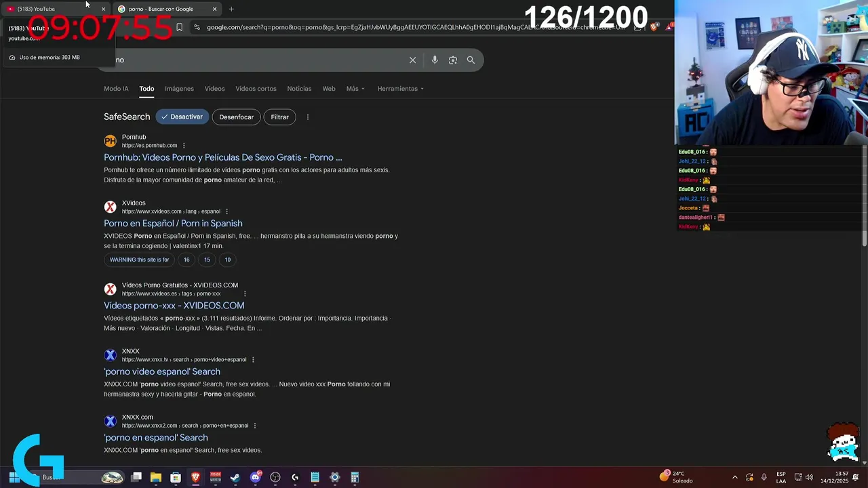Open the volume control in system tray

[809, 477]
